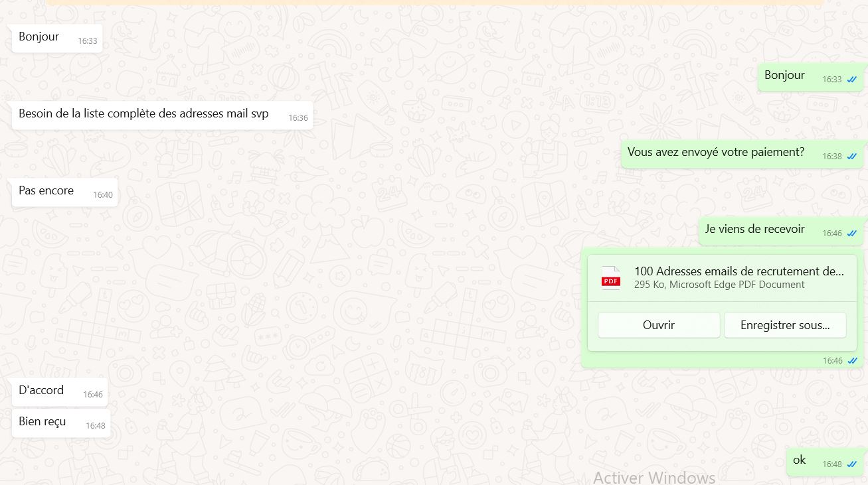This screenshot has width=868, height=485.
Task: Click the red PDF file icon
Action: pyautogui.click(x=610, y=278)
